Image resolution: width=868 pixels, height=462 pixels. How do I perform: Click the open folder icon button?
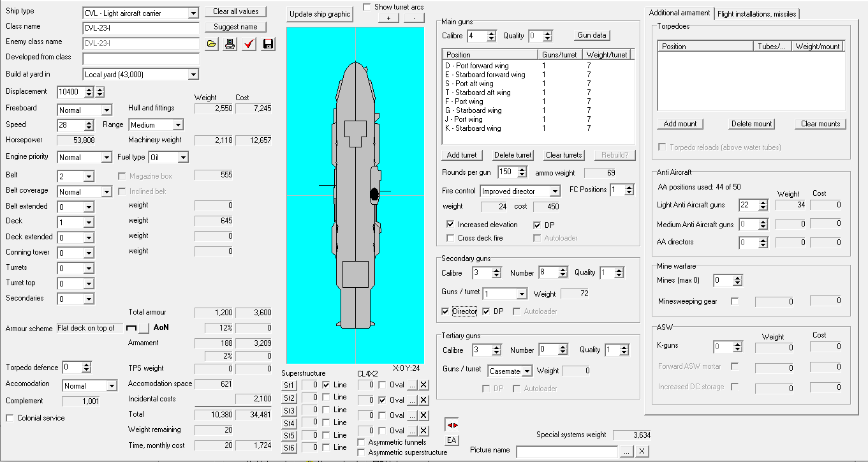(x=212, y=44)
